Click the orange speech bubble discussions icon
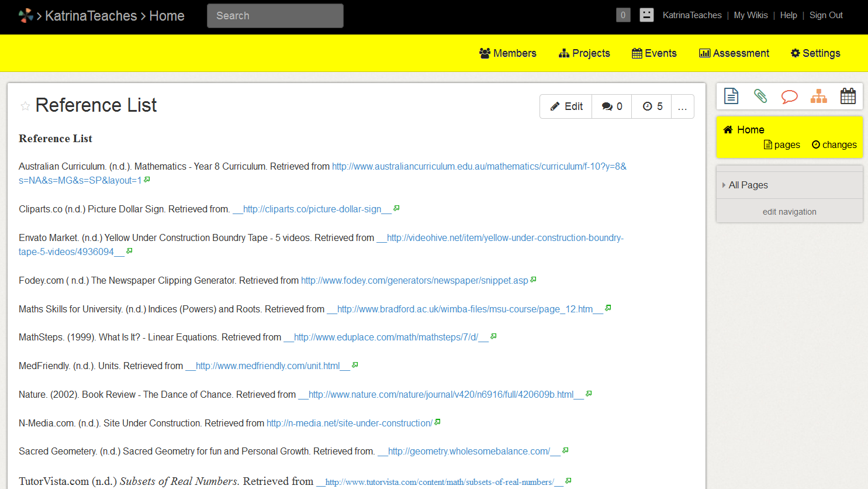Viewport: 868px width, 489px height. click(x=790, y=97)
